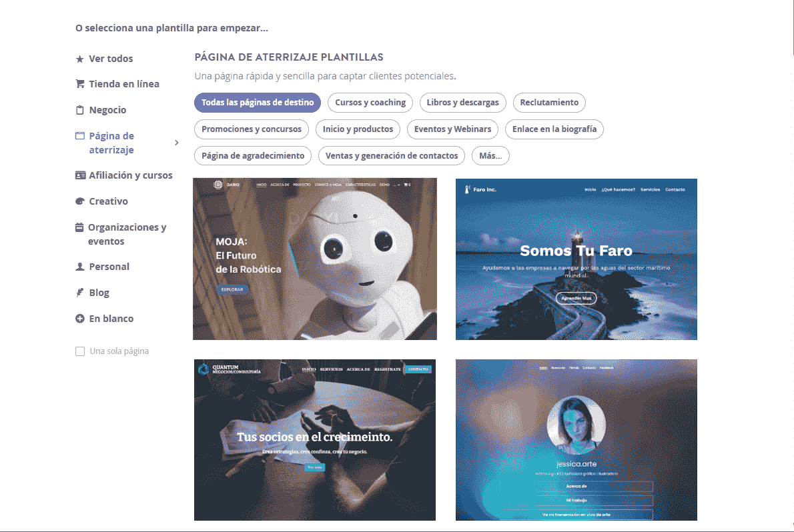The height and width of the screenshot is (532, 794).
Task: Select the shopping cart Tienda en línea icon
Action: (80, 83)
